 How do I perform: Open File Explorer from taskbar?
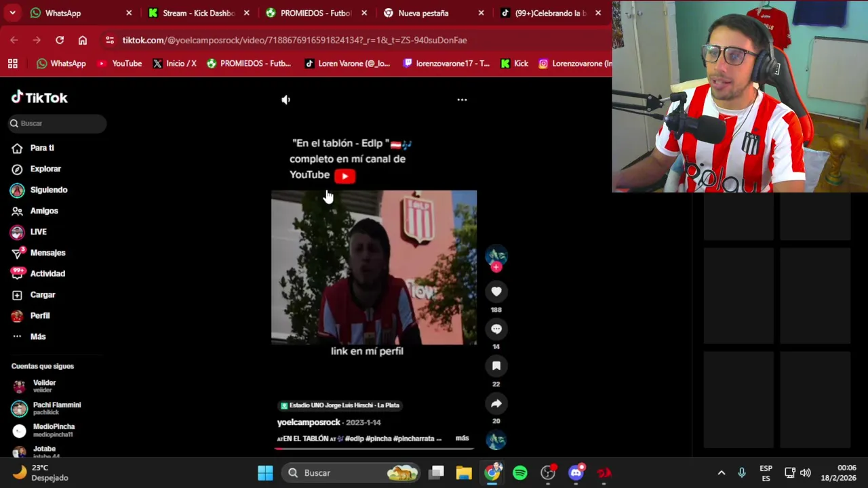[464, 473]
